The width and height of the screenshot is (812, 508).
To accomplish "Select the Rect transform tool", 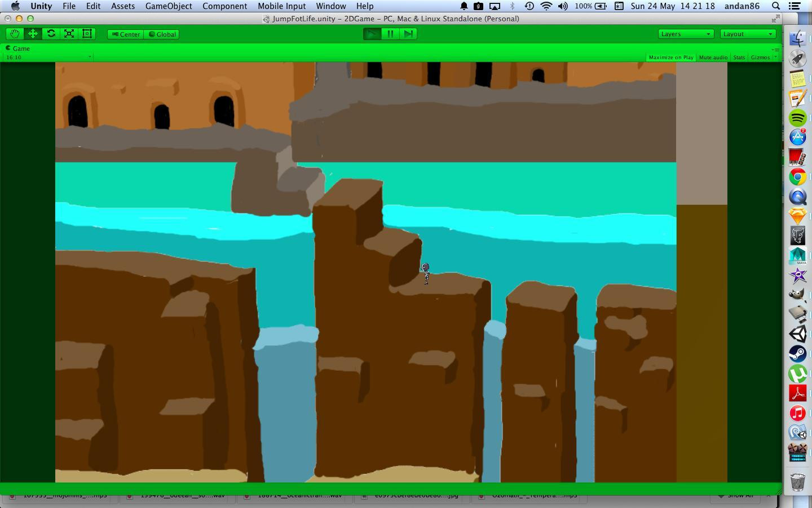I will pos(87,34).
